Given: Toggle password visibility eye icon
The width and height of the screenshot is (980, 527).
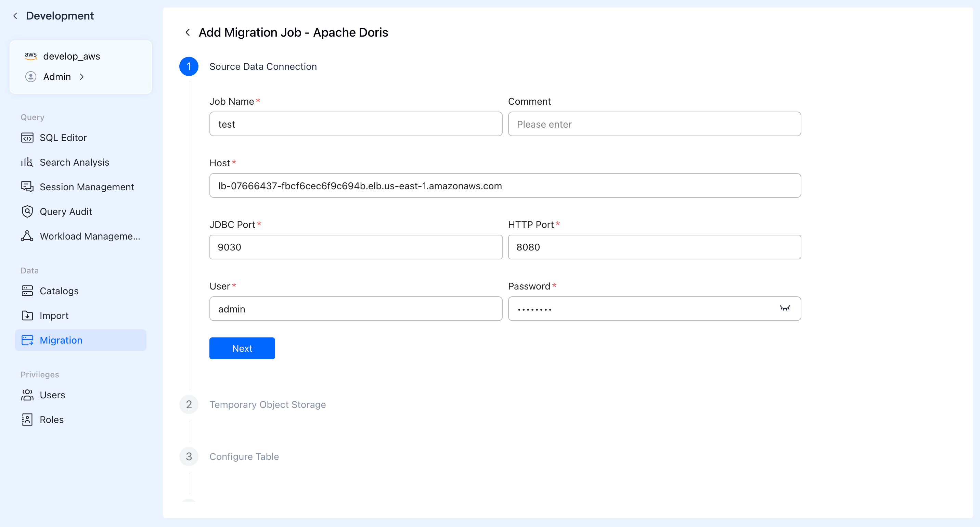Looking at the screenshot, I should [785, 308].
